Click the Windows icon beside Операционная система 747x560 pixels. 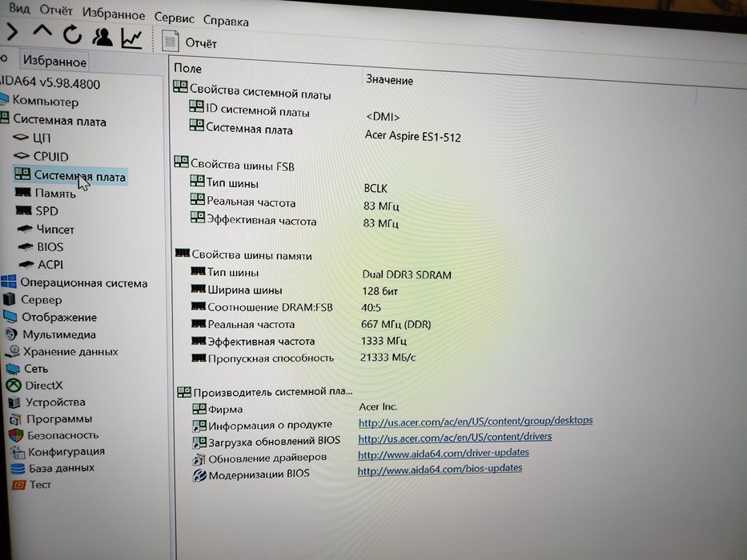point(9,282)
